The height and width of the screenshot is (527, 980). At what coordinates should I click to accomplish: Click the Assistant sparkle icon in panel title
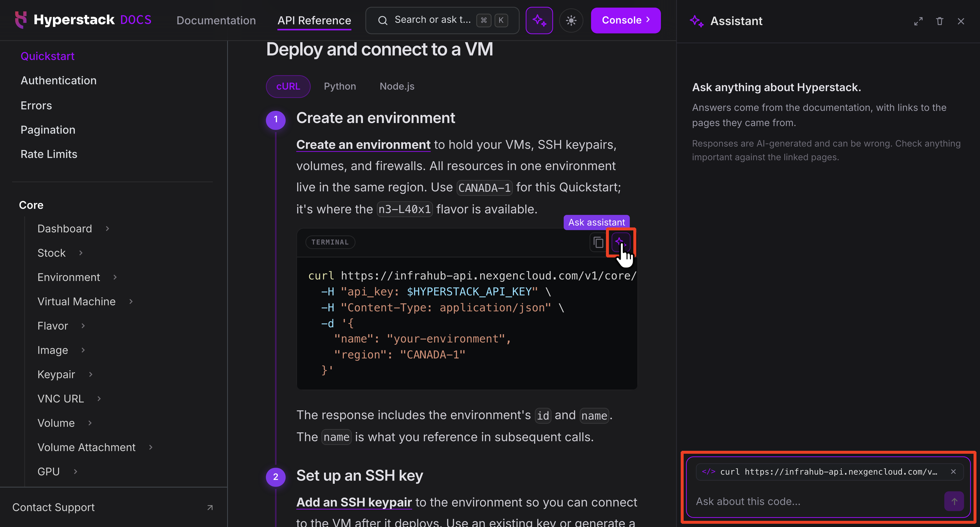tap(696, 21)
